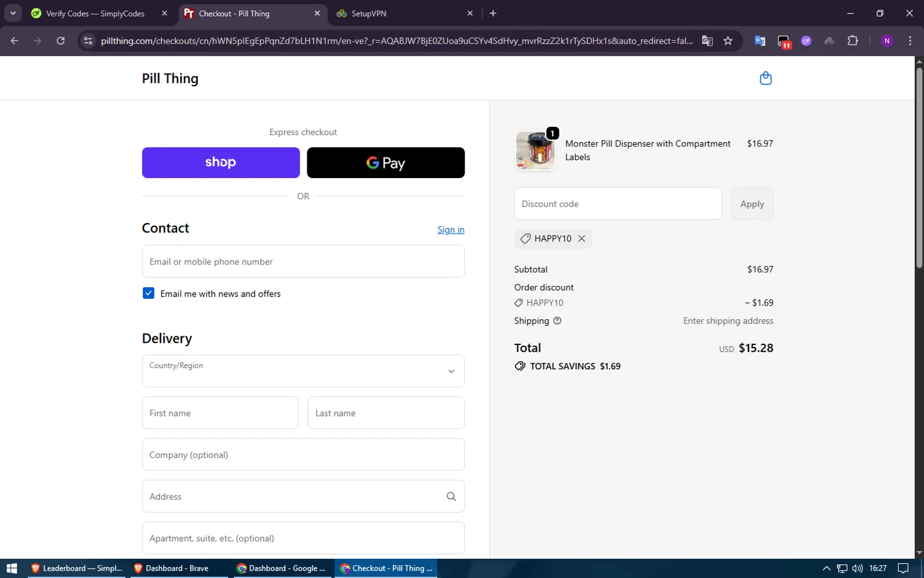Viewport: 924px width, 578px height.
Task: Switch to the SetupVPN tab
Action: 405,13
